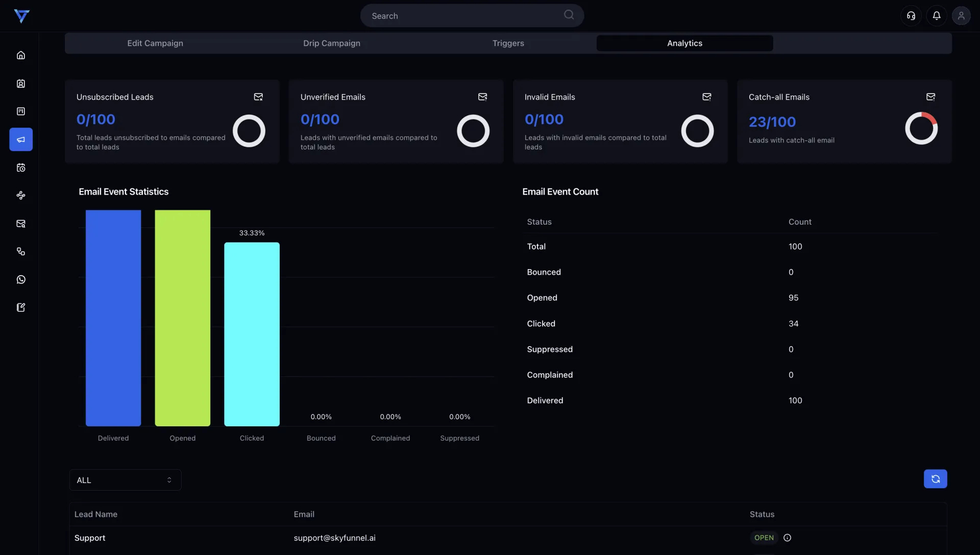
Task: Open the Triggers tab
Action: (508, 43)
